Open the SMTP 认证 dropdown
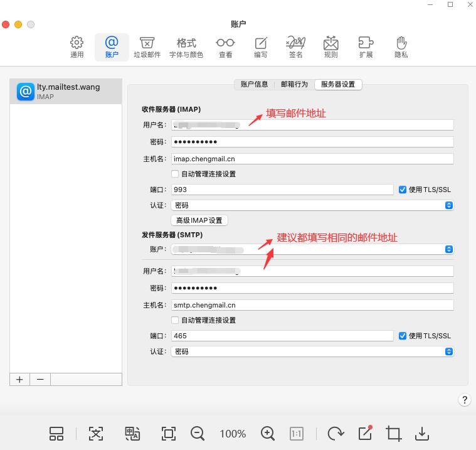Viewport: 476px width, 450px height. pos(312,351)
